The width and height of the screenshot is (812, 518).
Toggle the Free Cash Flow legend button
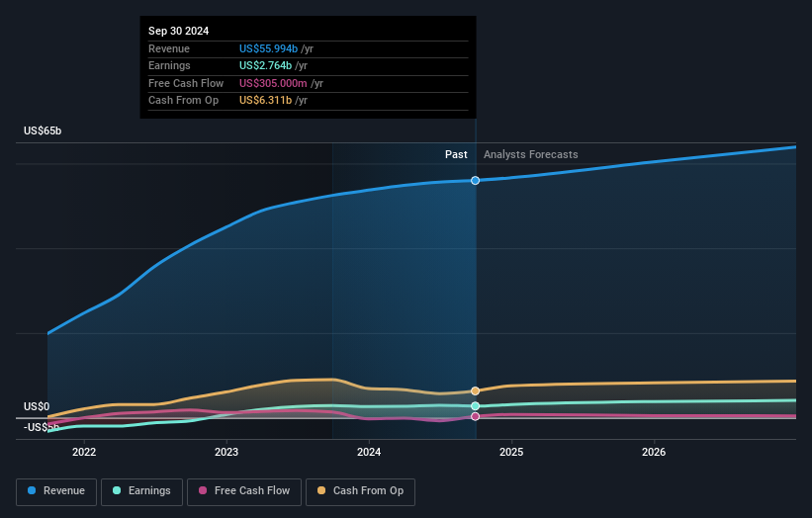[x=244, y=491]
